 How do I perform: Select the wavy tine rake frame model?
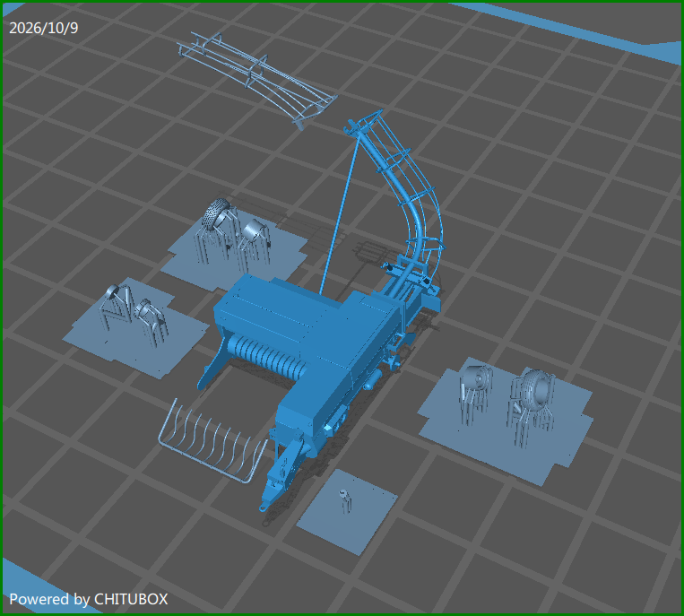pyautogui.click(x=212, y=440)
